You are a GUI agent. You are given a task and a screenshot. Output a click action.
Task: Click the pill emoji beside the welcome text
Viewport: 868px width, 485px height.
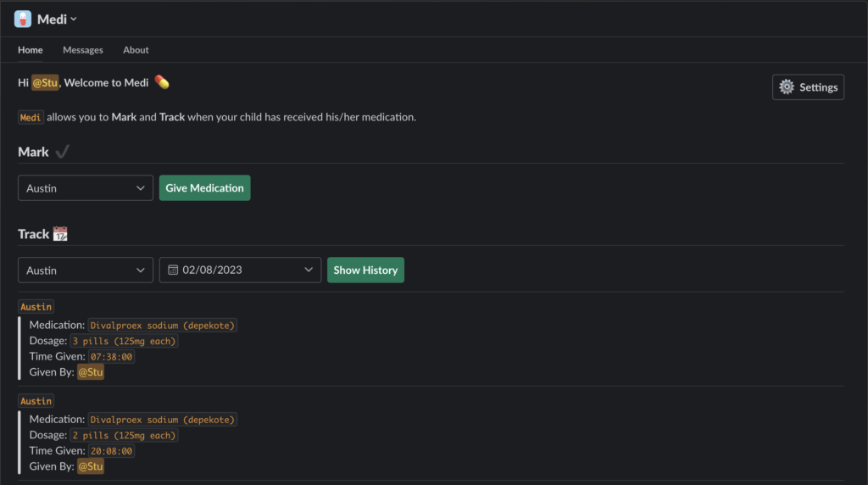point(162,82)
